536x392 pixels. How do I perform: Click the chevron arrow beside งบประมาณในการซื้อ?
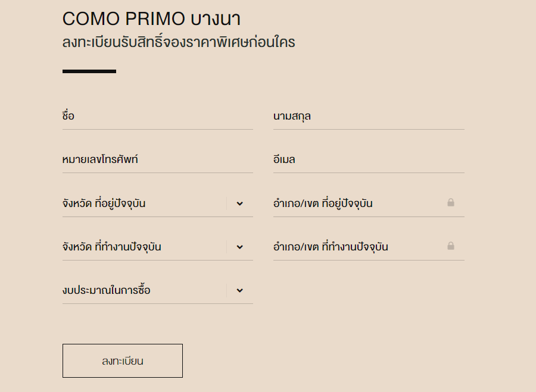click(239, 290)
